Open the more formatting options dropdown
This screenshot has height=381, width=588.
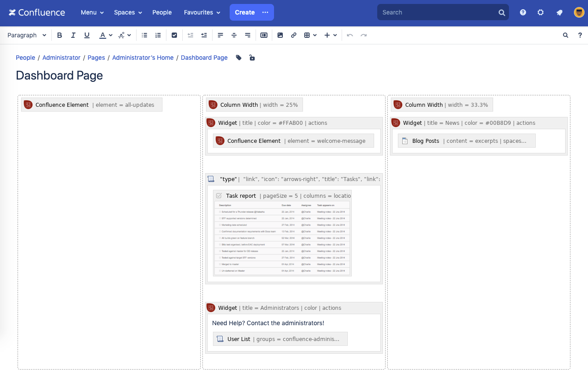point(125,35)
